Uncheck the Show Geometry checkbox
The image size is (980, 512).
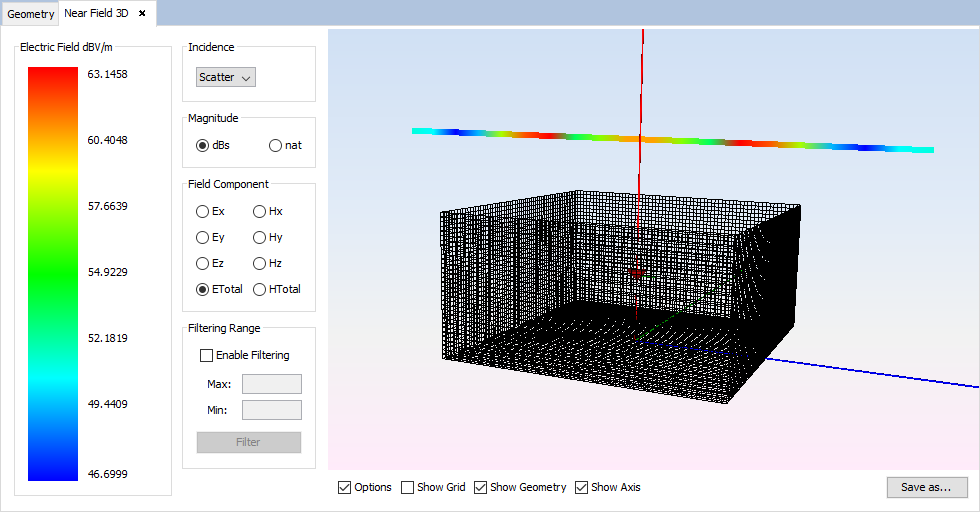click(x=481, y=487)
